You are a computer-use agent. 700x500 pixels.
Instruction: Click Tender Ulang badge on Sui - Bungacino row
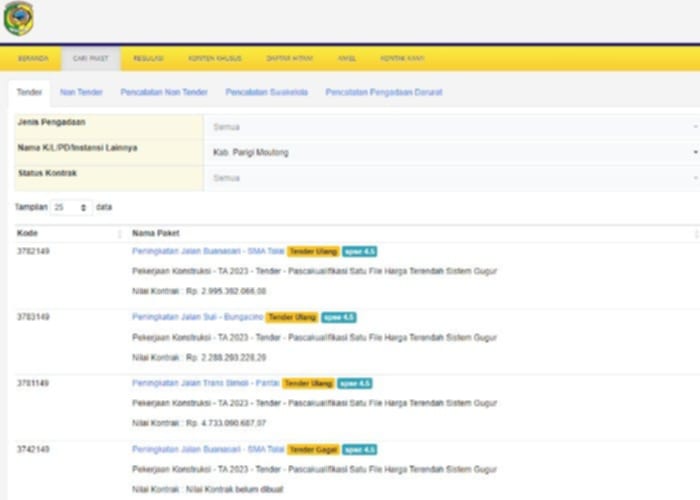[x=292, y=317]
